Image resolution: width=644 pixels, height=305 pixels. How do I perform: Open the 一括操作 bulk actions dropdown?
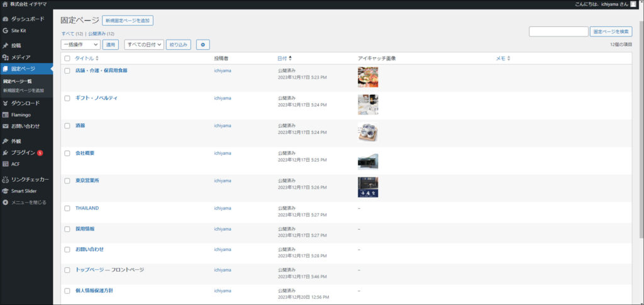80,45
